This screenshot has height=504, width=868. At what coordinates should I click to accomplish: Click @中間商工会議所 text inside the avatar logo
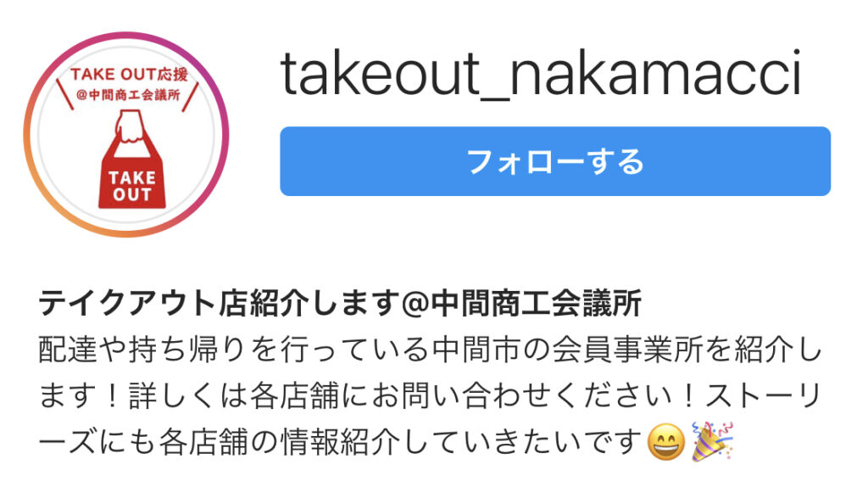click(x=129, y=95)
